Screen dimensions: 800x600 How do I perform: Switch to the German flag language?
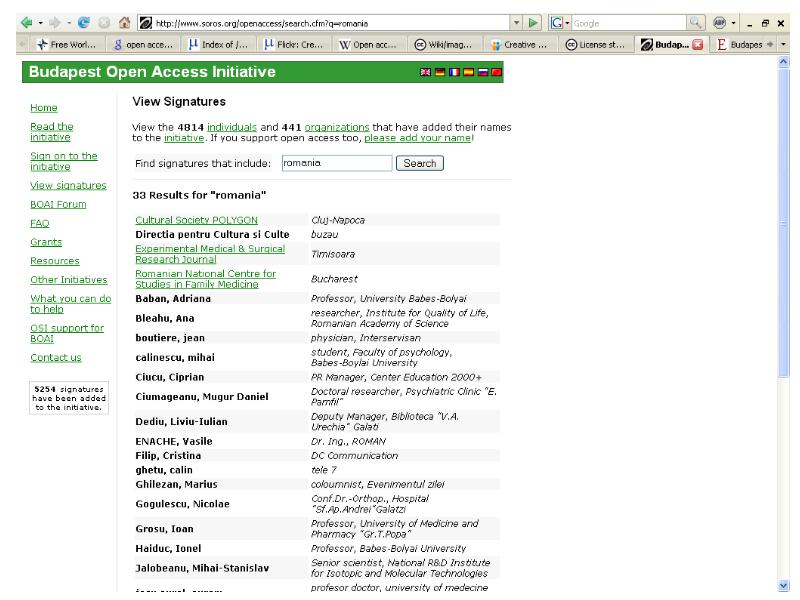[440, 72]
